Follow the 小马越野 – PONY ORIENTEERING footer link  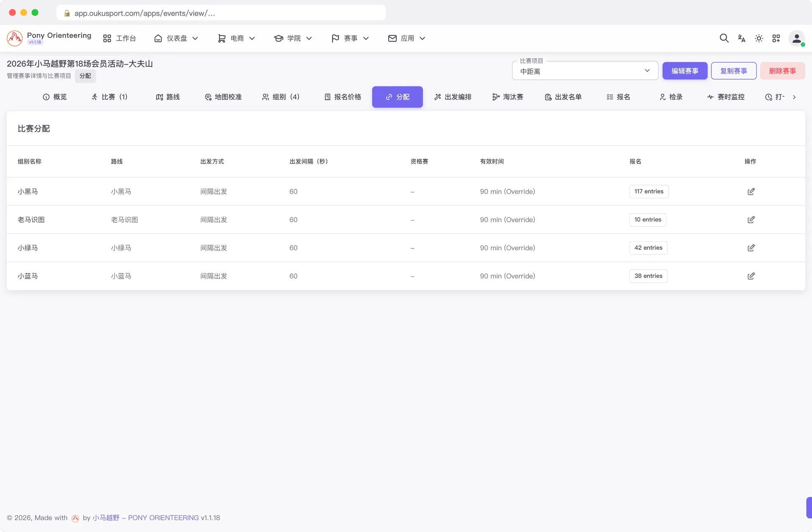(x=145, y=518)
